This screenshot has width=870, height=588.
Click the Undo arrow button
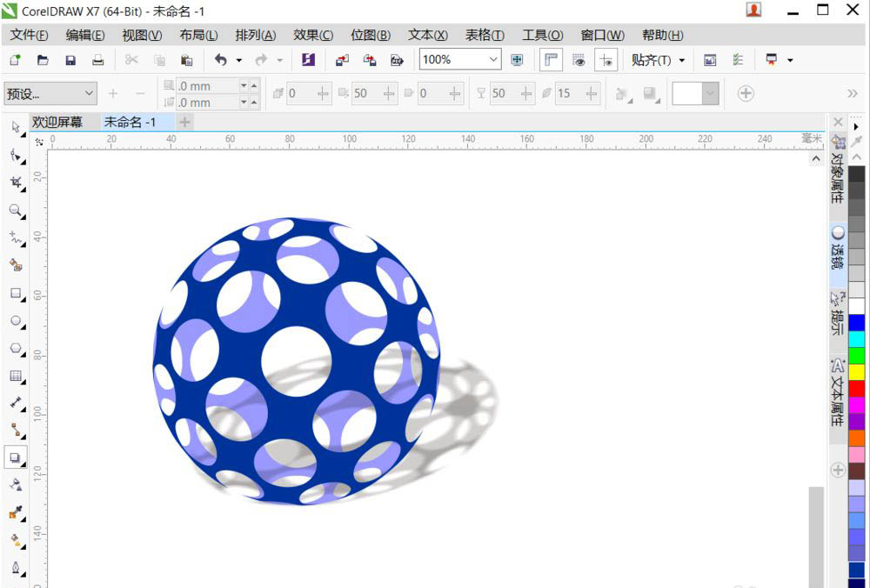[221, 60]
